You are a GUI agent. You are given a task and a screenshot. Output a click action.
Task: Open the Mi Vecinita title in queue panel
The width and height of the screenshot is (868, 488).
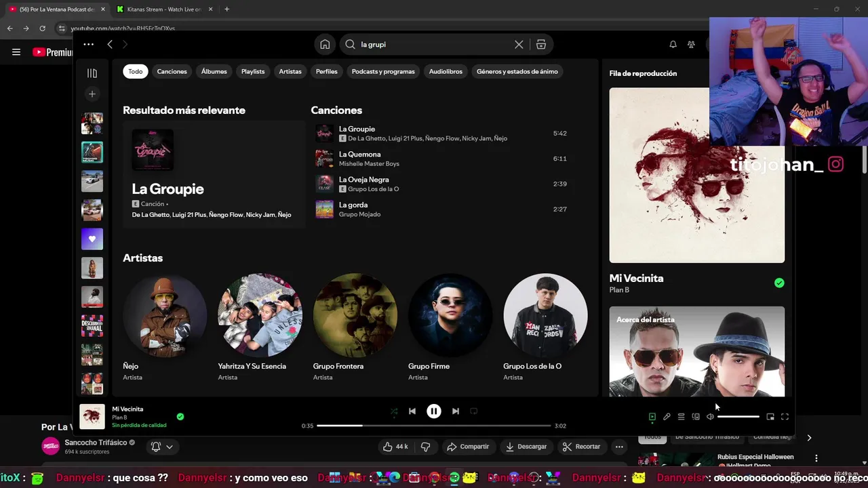point(636,278)
